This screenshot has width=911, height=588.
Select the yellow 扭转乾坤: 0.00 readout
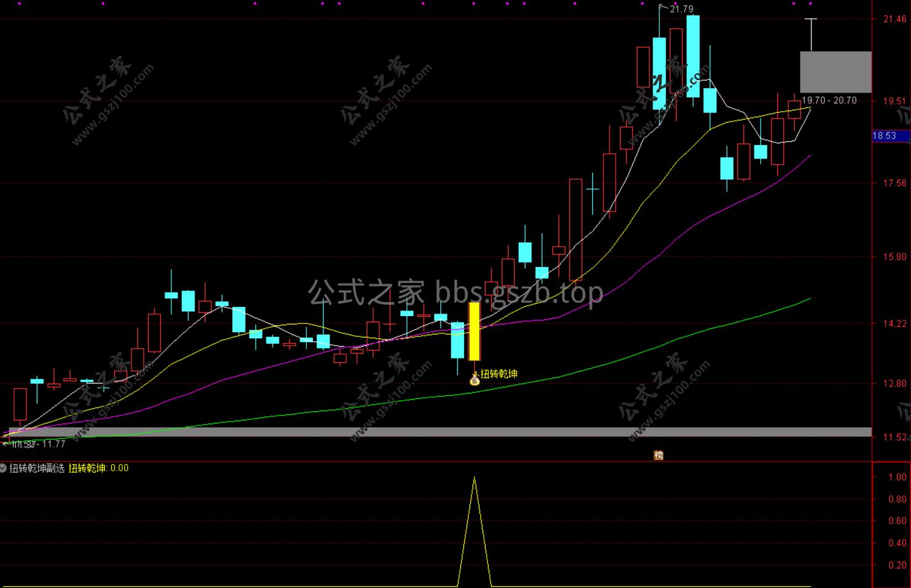point(99,468)
